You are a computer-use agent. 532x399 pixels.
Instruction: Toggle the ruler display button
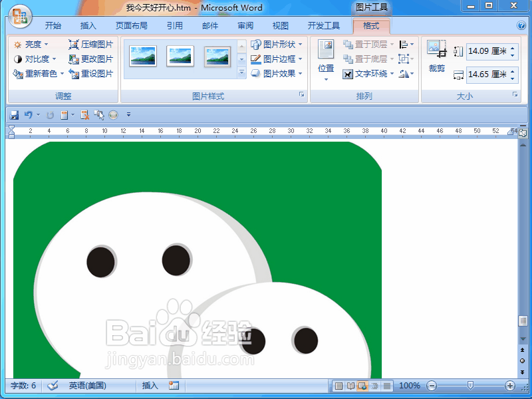(x=523, y=134)
